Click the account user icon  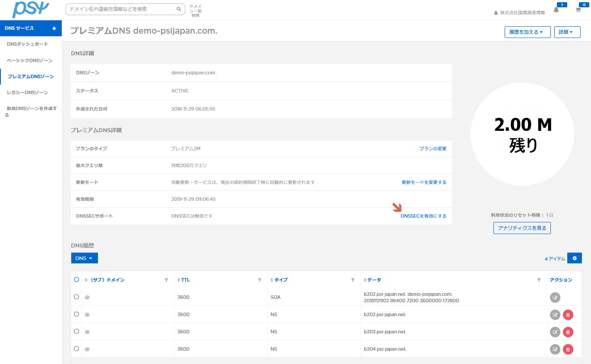496,13
